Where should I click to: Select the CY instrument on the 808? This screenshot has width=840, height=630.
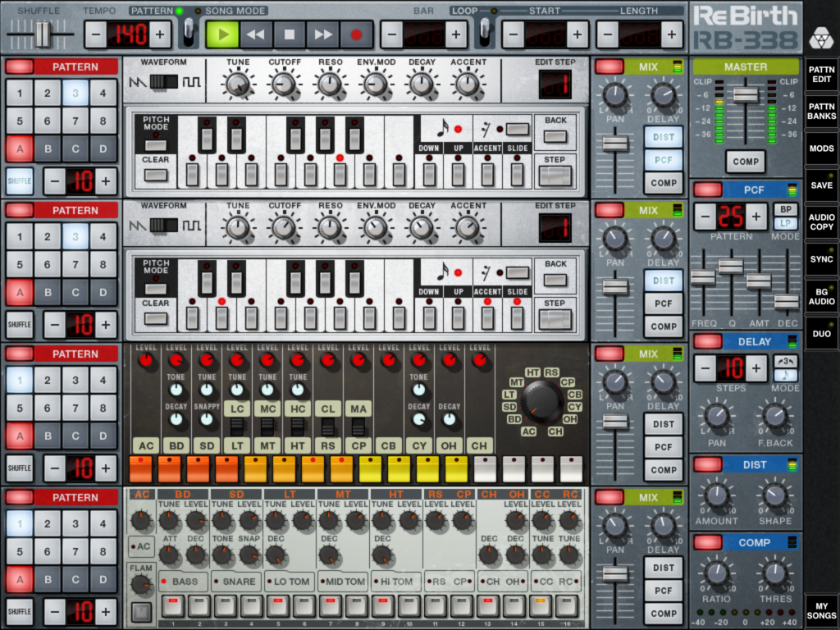click(x=419, y=445)
